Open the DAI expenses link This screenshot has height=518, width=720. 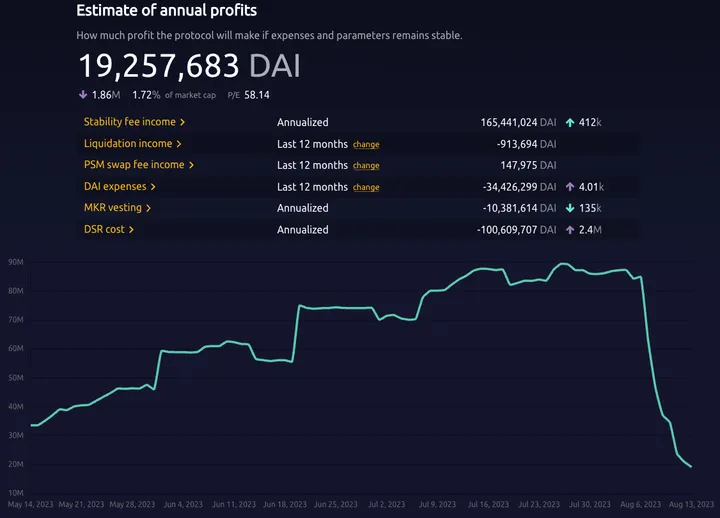click(x=115, y=187)
